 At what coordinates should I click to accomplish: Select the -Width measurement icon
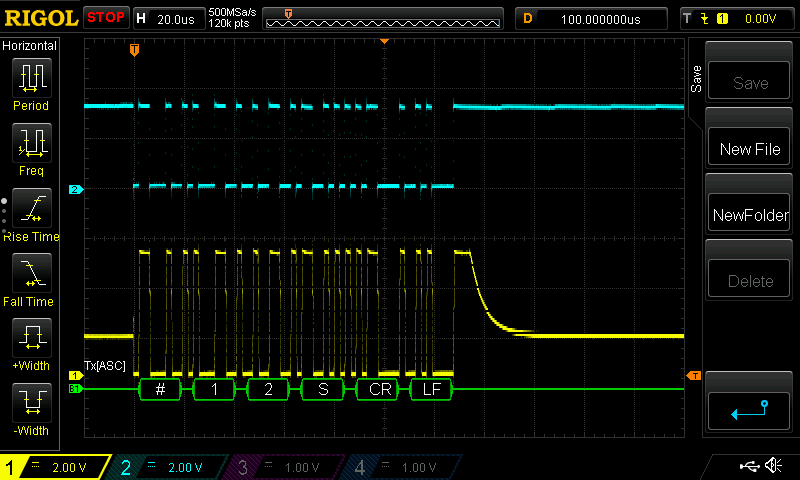pos(31,404)
